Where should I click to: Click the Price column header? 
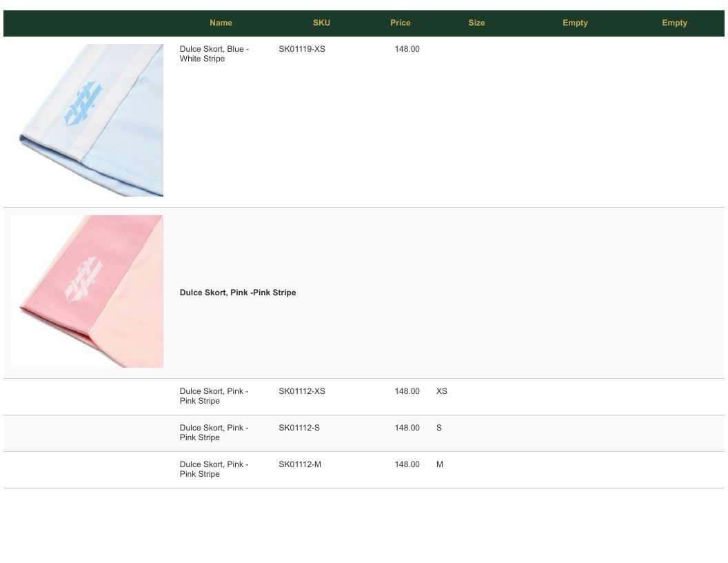click(x=401, y=23)
